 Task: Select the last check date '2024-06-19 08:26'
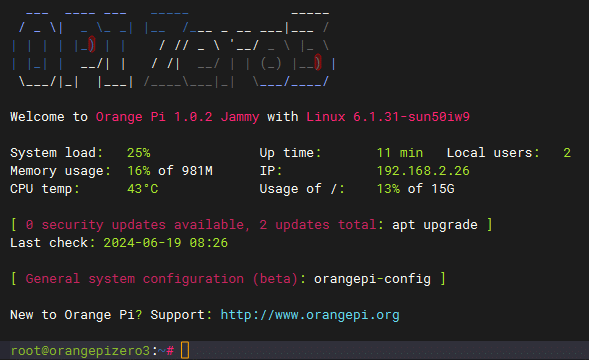(x=166, y=243)
